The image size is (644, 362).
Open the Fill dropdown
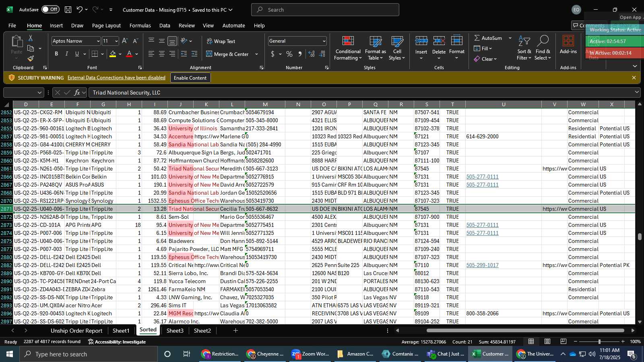(x=483, y=48)
